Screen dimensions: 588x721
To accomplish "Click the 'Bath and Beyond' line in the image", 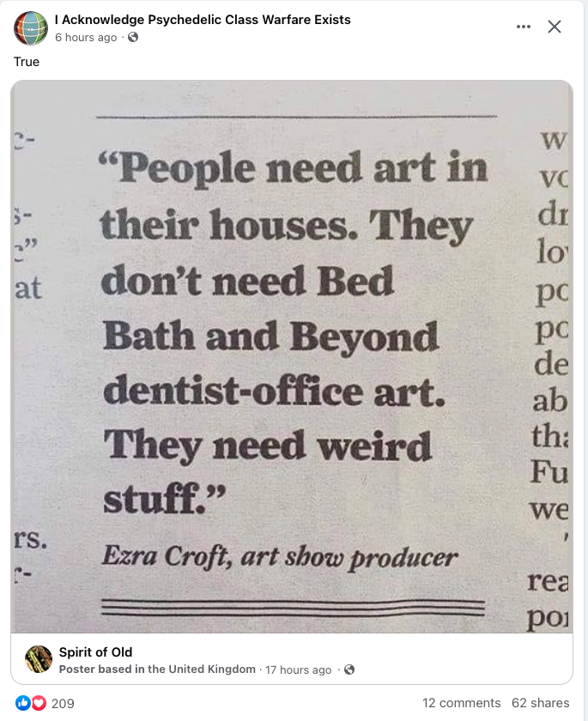I will point(270,336).
